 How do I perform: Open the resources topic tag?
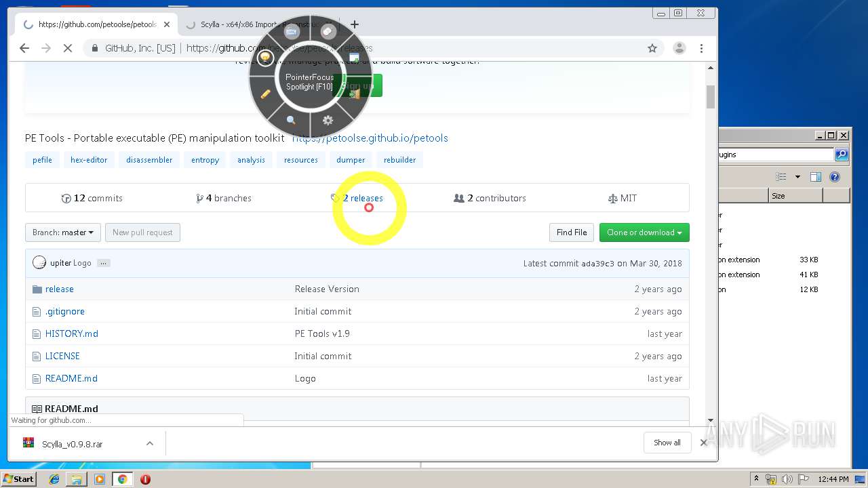301,160
